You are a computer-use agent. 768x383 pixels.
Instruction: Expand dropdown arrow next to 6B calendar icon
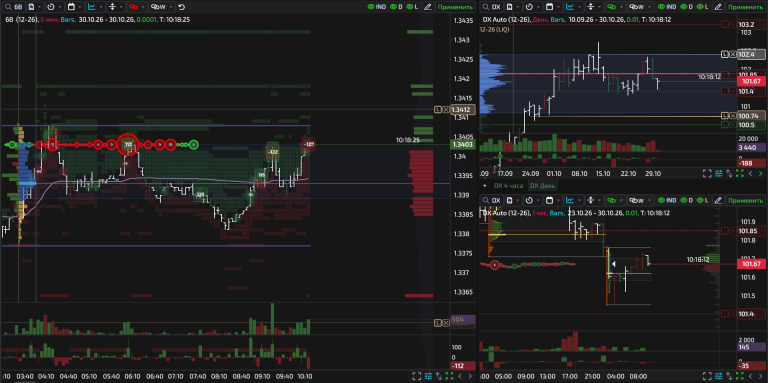[80, 7]
